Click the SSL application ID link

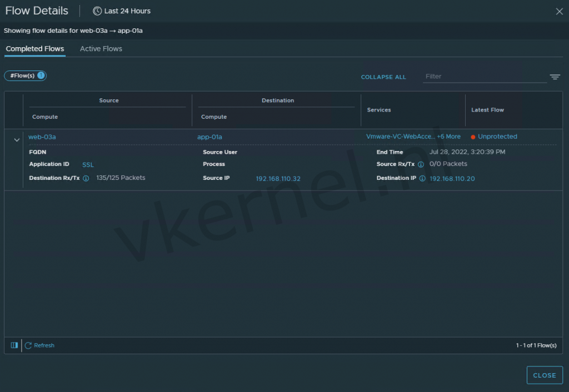(x=87, y=164)
